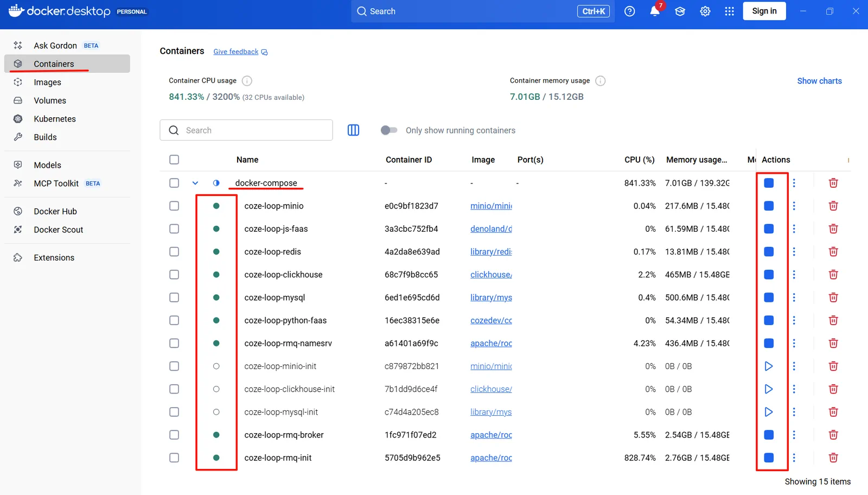Image resolution: width=868 pixels, height=495 pixels.
Task: Stop the coze-loop-rmq-init container
Action: (x=769, y=458)
